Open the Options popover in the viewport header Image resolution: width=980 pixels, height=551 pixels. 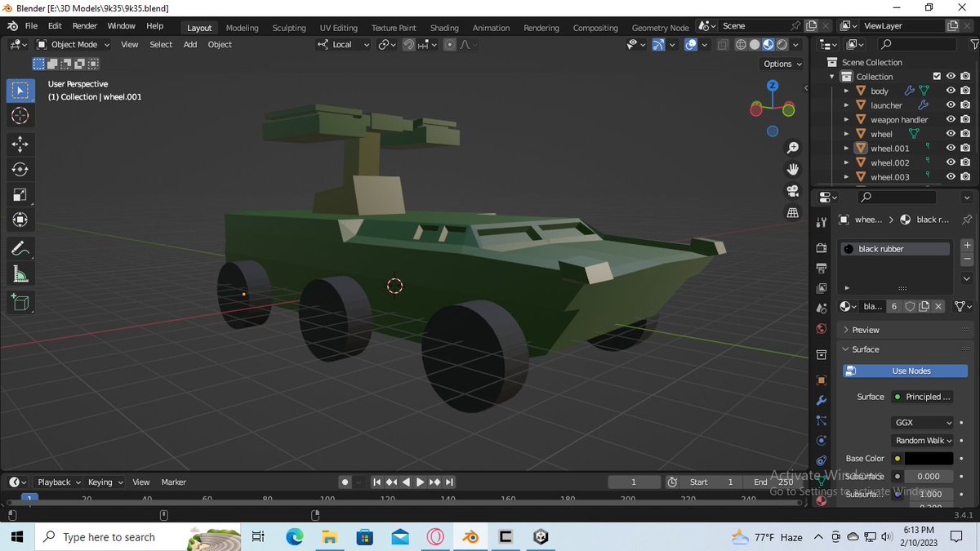pos(780,64)
